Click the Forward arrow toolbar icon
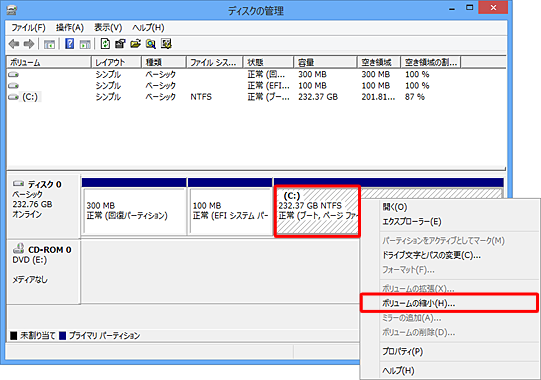Screen dimensions: 541x380 tap(29, 44)
